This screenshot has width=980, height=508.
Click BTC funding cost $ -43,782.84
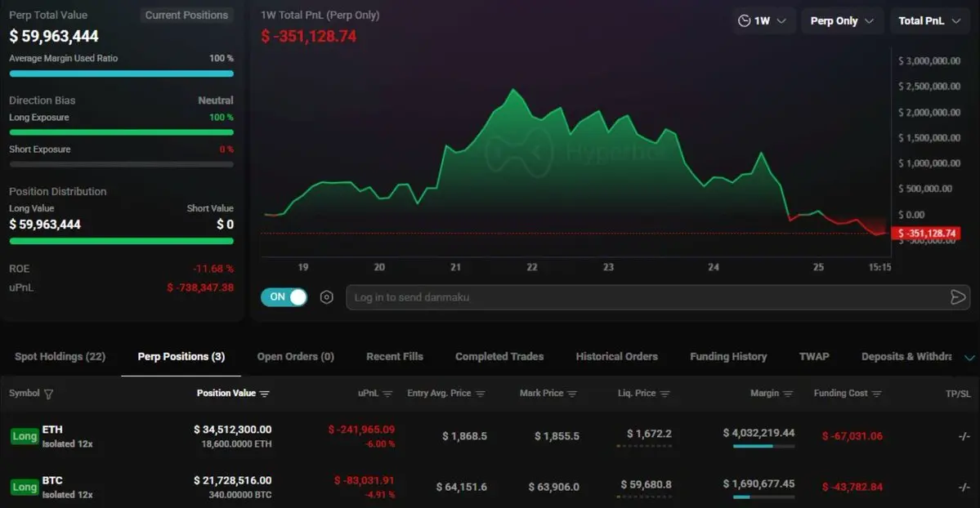click(x=852, y=487)
